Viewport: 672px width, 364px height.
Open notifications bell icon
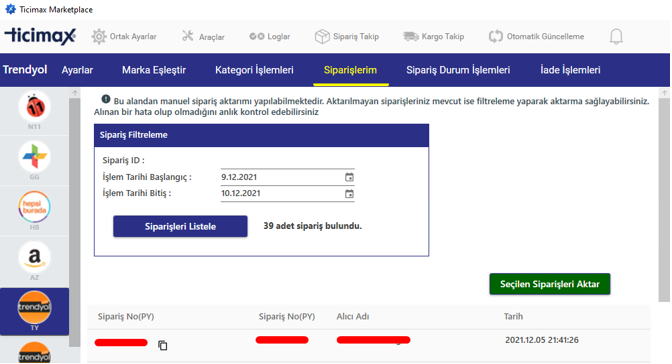coord(616,36)
